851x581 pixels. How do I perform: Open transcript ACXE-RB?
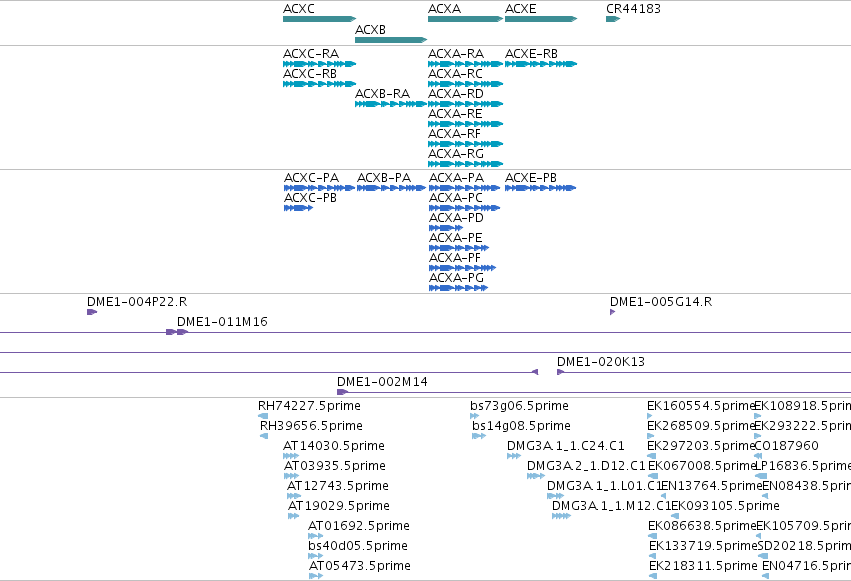pos(541,64)
